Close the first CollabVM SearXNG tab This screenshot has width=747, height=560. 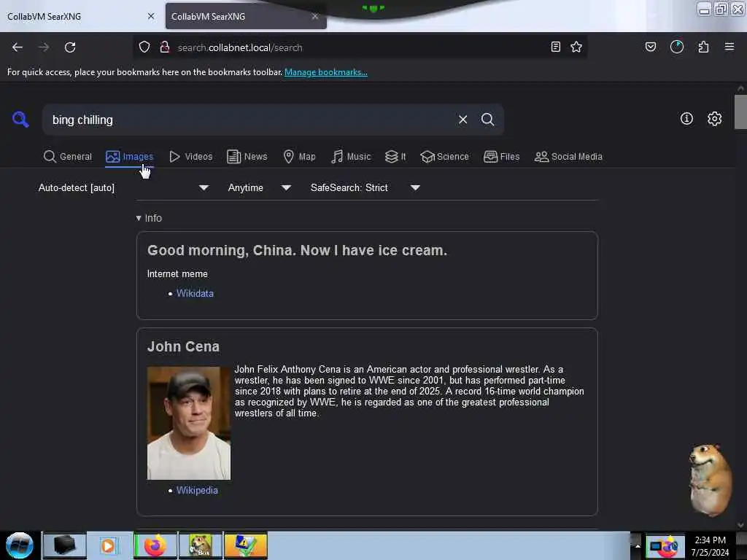pos(151,16)
